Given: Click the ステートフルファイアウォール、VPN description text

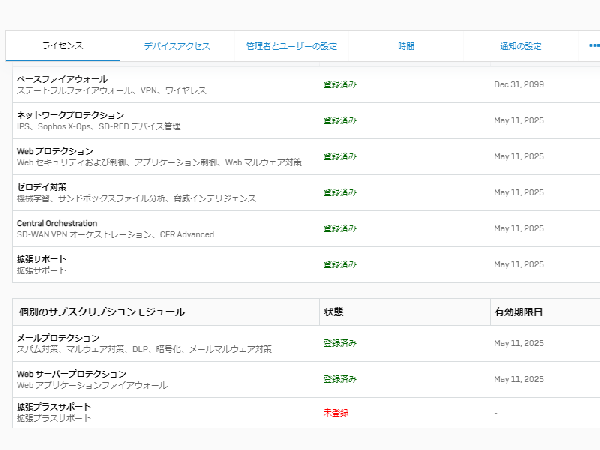Looking at the screenshot, I should (112, 90).
